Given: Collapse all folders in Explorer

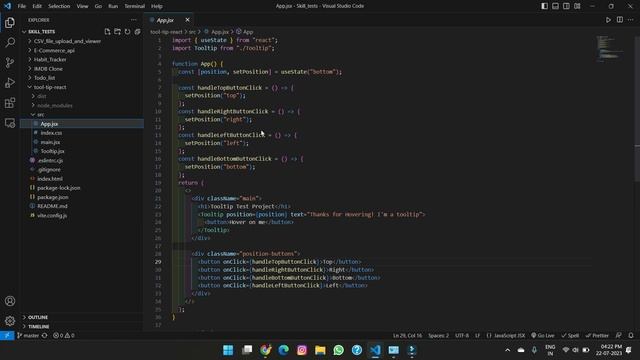Looking at the screenshot, I should pyautogui.click(x=138, y=31).
